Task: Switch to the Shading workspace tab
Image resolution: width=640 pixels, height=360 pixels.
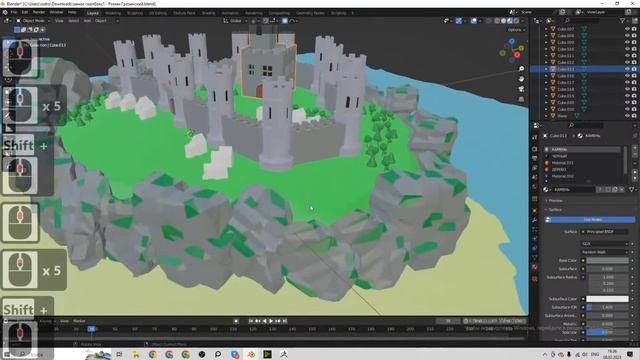Action: [x=208, y=13]
